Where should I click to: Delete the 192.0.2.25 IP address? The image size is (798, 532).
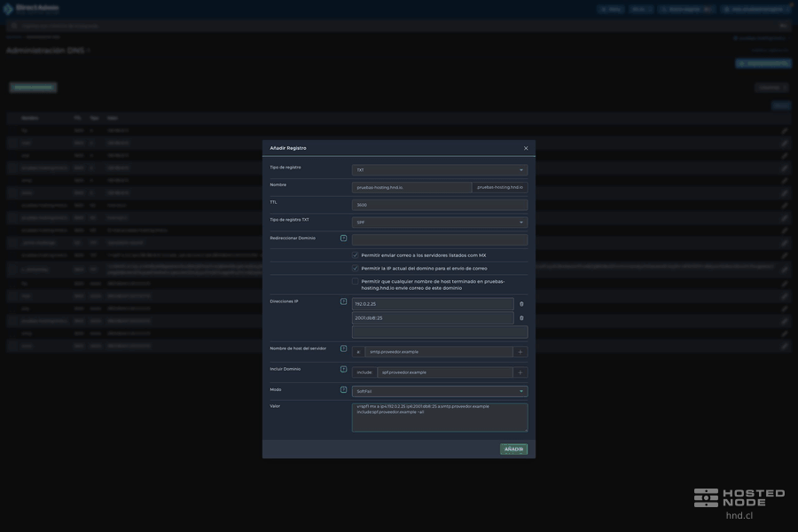point(521,304)
